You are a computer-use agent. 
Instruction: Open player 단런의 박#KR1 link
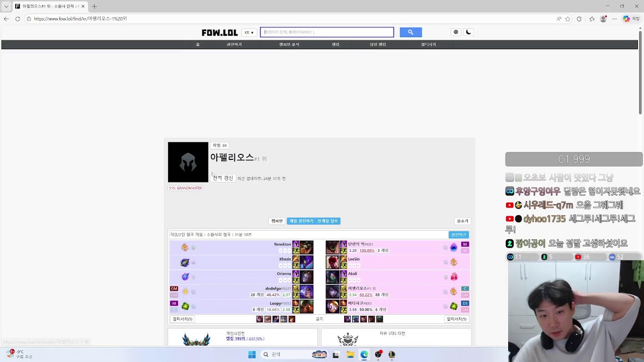click(x=361, y=244)
